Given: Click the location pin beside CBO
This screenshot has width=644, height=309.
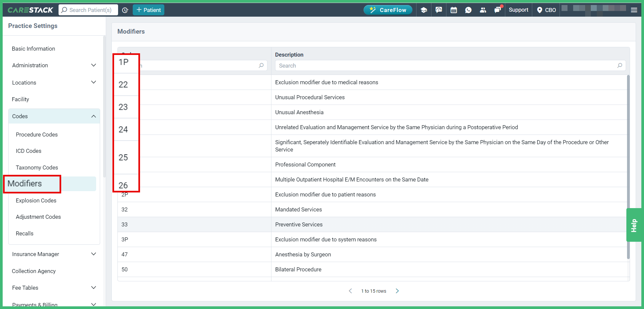Looking at the screenshot, I should point(540,10).
